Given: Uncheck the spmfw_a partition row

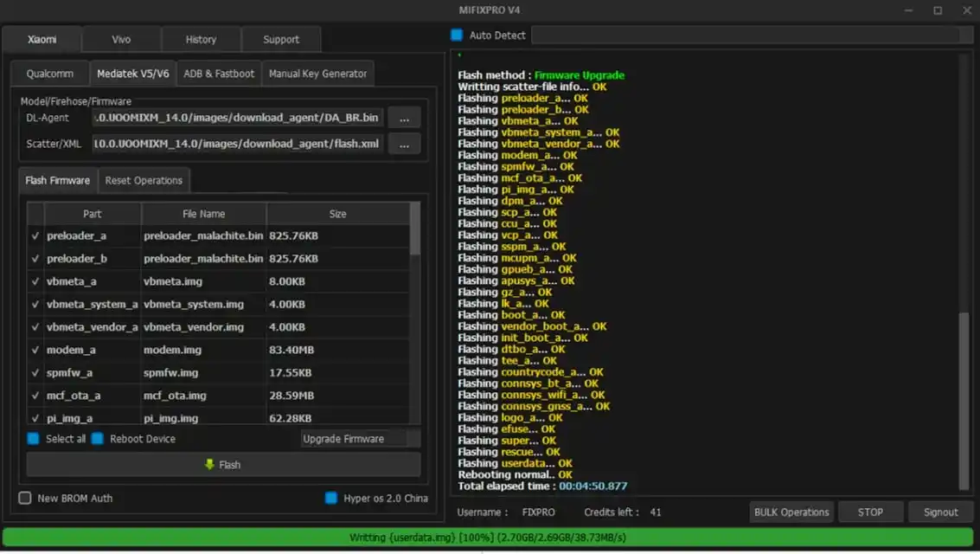Looking at the screenshot, I should (35, 373).
